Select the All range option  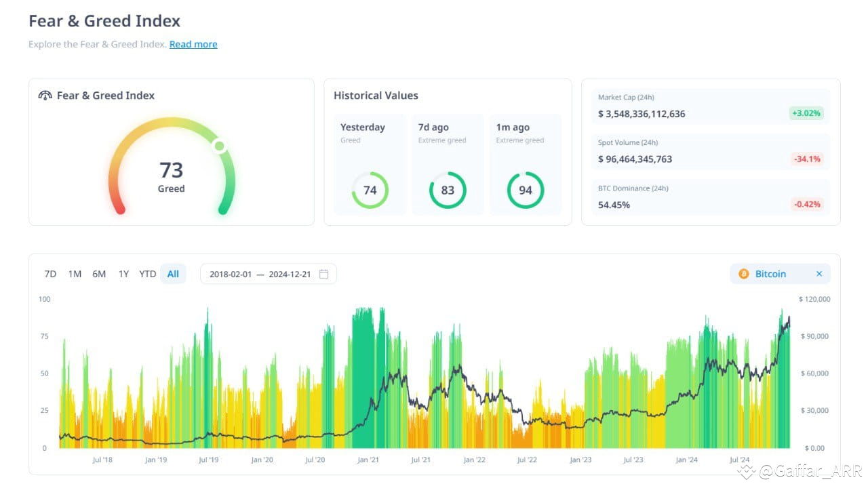click(x=173, y=274)
